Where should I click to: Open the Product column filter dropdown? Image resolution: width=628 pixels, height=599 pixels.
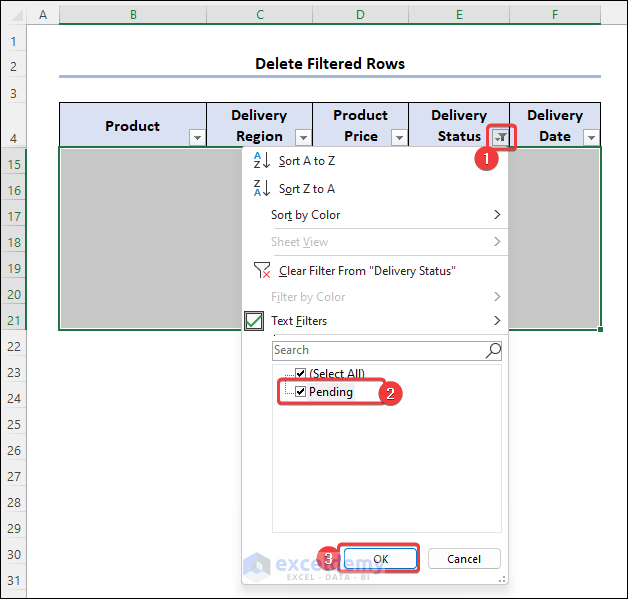(197, 138)
